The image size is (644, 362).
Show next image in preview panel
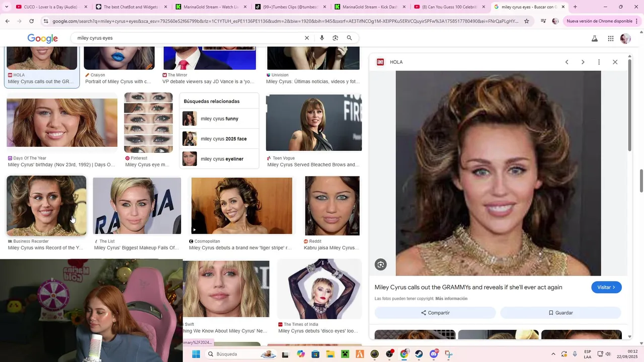pyautogui.click(x=583, y=62)
